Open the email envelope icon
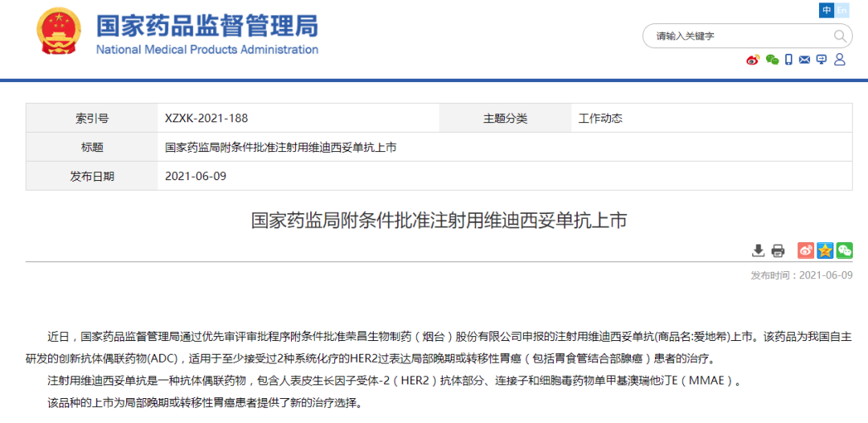 coord(805,60)
